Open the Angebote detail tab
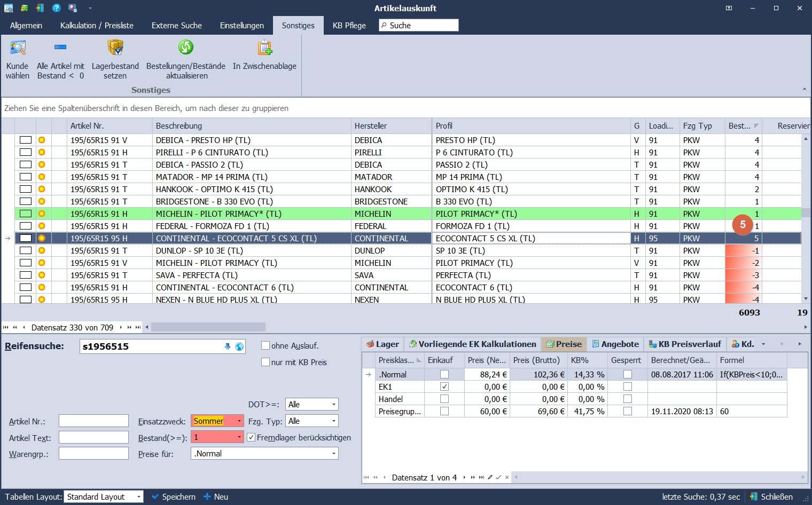812x505 pixels. tap(615, 344)
